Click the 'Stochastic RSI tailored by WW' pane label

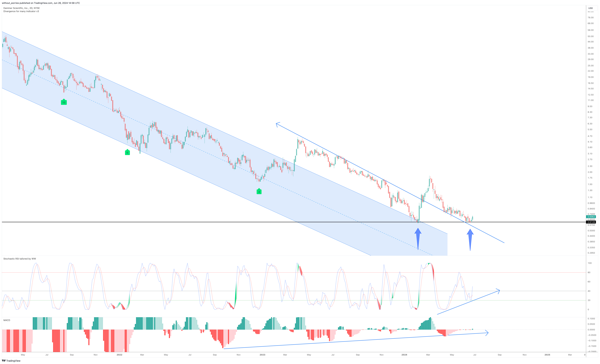coord(20,259)
